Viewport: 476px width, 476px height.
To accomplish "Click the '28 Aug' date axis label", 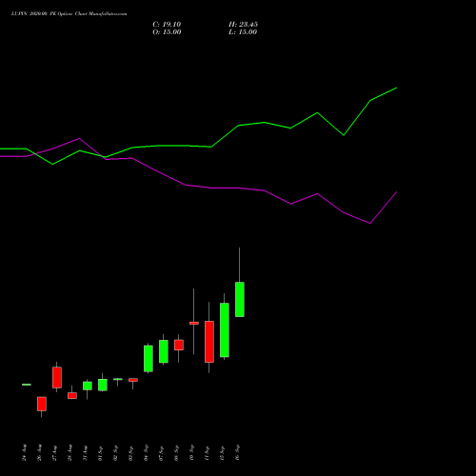I will coord(70,452).
